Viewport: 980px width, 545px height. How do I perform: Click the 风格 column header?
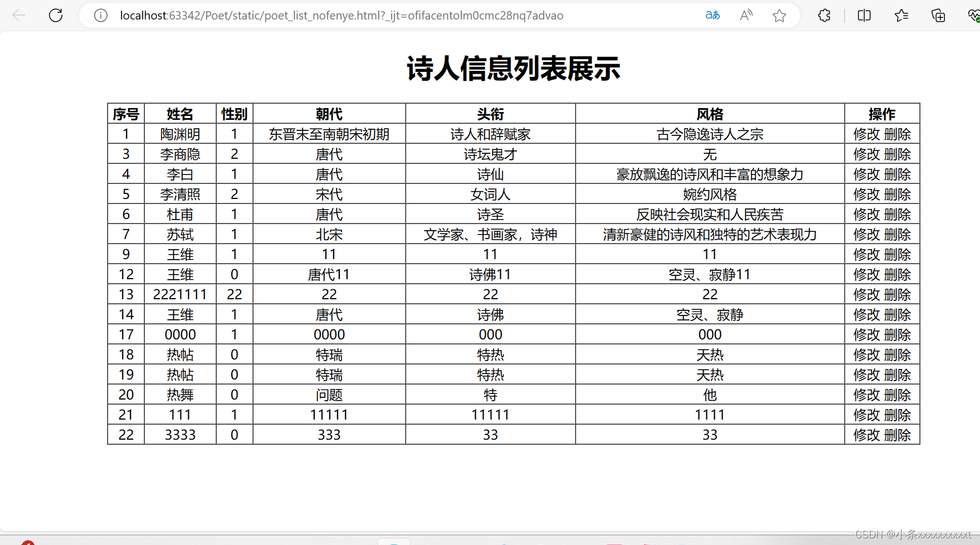tap(710, 114)
